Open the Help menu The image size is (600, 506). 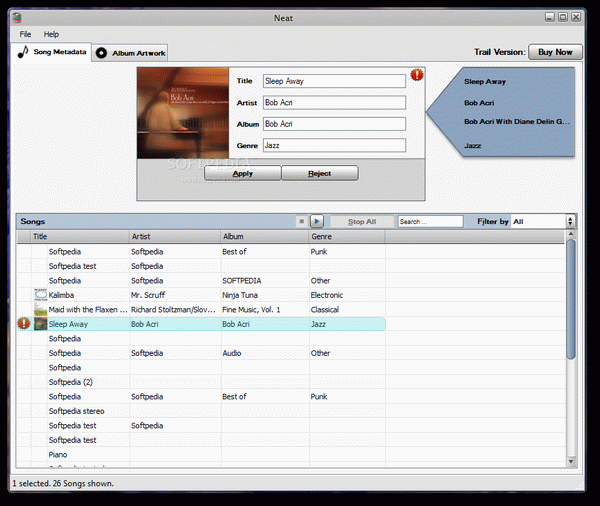tap(51, 34)
